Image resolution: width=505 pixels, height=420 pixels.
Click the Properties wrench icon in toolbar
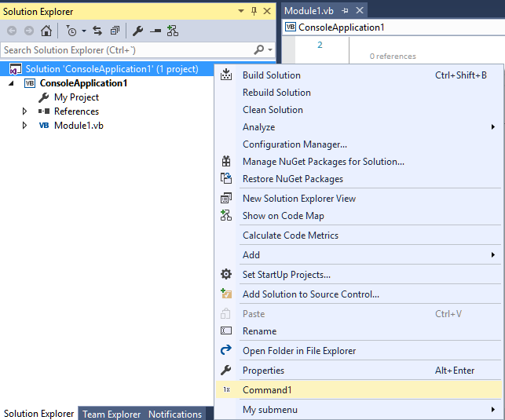pos(138,31)
